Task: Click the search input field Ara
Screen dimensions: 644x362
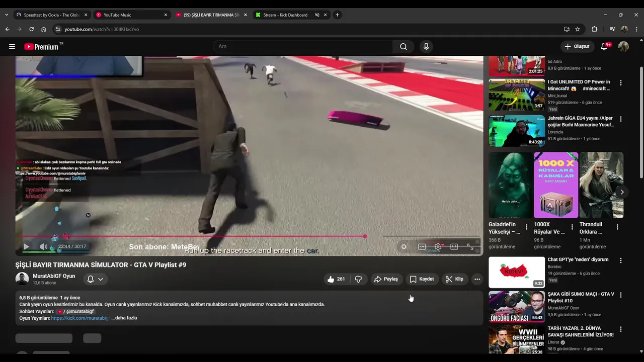Action: pos(303,47)
